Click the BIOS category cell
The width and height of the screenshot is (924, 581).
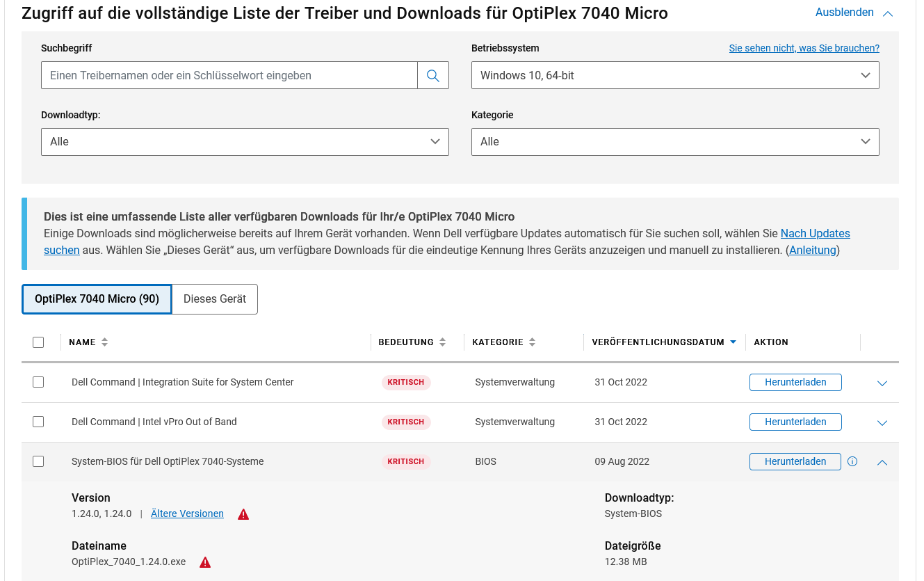point(486,461)
